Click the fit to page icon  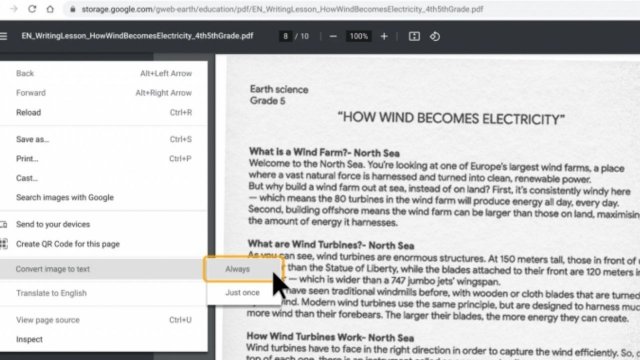[414, 36]
